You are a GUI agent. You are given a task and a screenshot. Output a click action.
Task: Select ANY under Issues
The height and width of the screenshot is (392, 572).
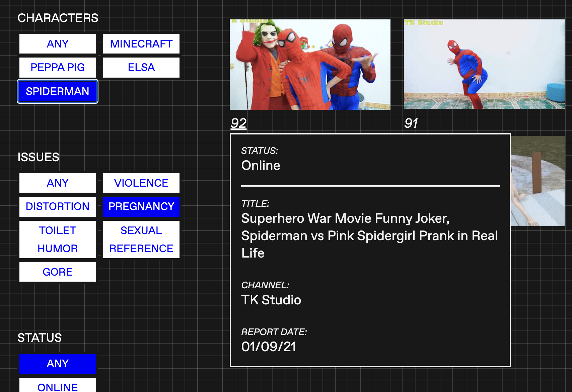(x=58, y=183)
